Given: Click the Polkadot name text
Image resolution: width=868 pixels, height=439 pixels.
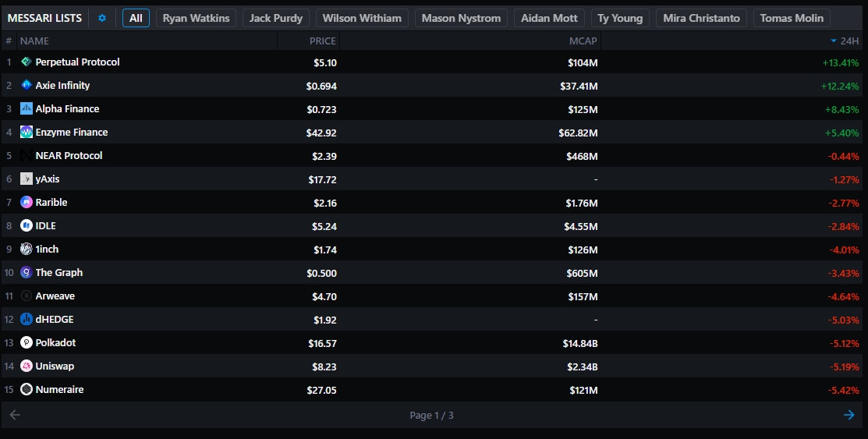Looking at the screenshot, I should (55, 342).
